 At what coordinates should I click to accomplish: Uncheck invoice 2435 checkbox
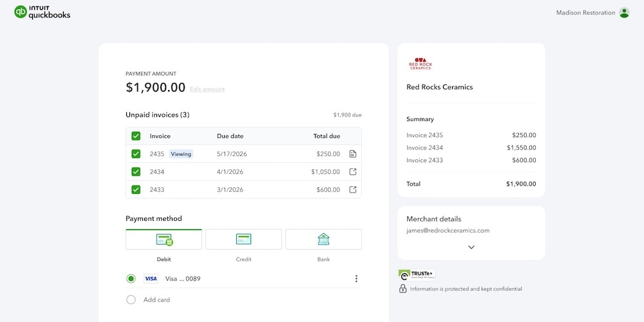(x=136, y=154)
